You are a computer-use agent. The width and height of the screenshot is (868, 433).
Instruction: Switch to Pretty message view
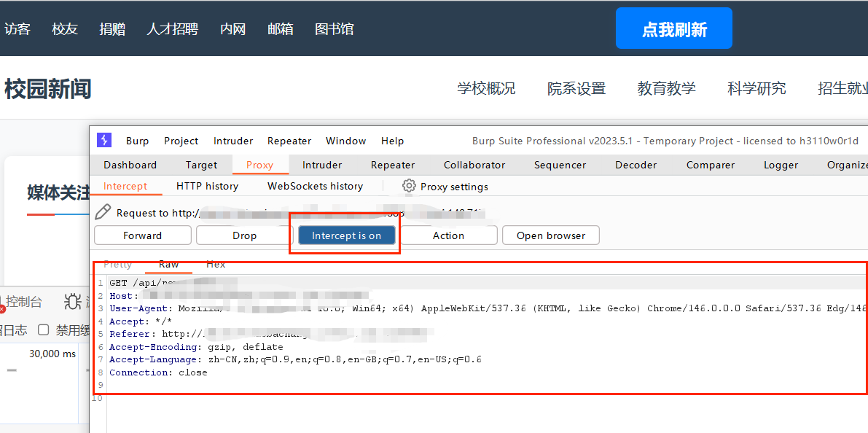[118, 265]
